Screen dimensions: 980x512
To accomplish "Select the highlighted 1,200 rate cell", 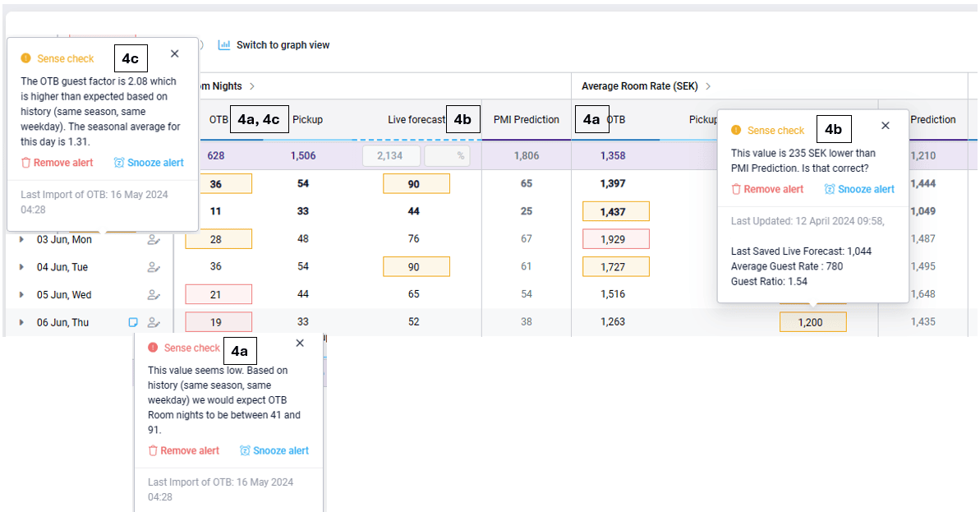I will 812,322.
